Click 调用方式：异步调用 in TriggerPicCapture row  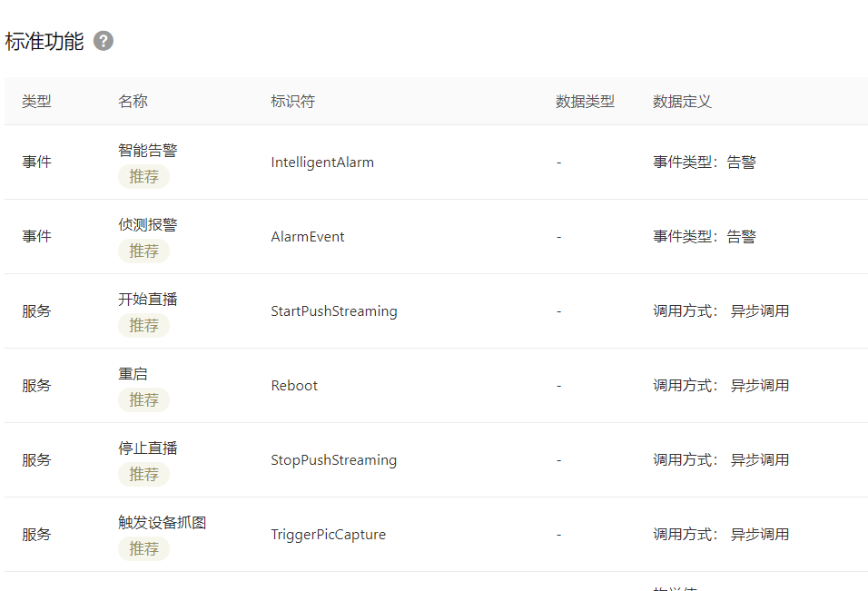pyautogui.click(x=721, y=535)
